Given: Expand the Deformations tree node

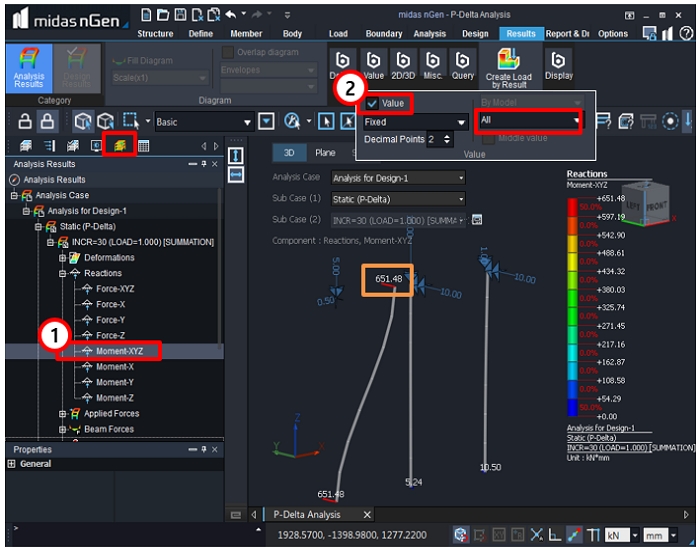Looking at the screenshot, I should pos(63,258).
